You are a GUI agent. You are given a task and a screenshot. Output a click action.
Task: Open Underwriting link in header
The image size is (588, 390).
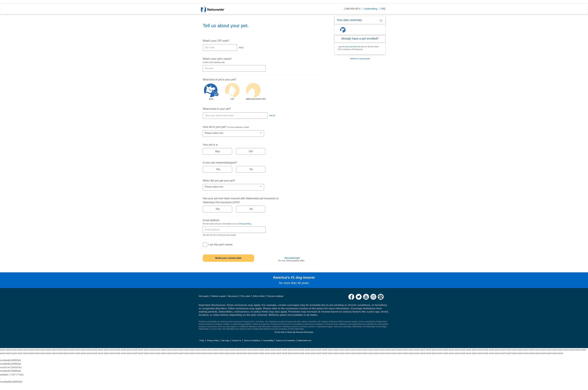click(x=370, y=9)
